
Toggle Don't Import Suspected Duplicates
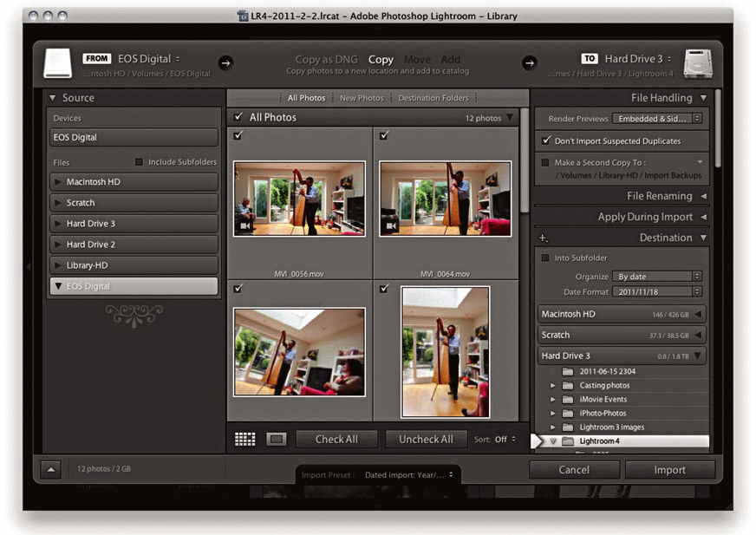[x=546, y=140]
